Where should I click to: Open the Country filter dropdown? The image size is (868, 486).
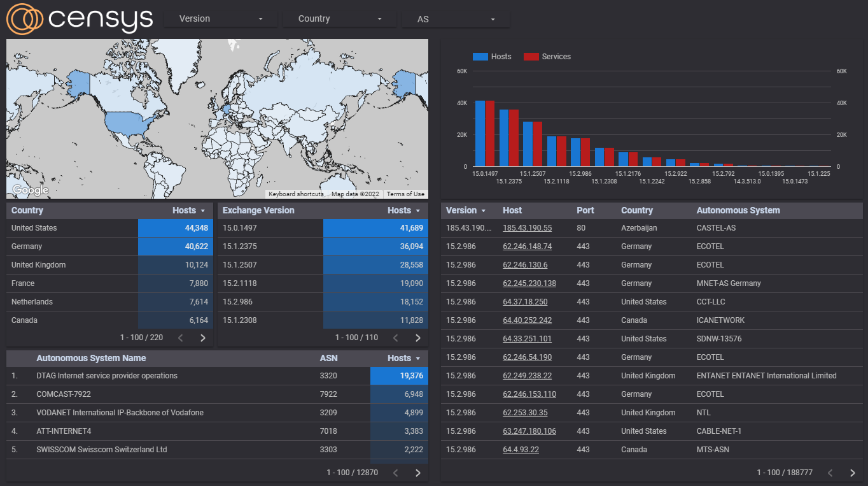tap(339, 18)
